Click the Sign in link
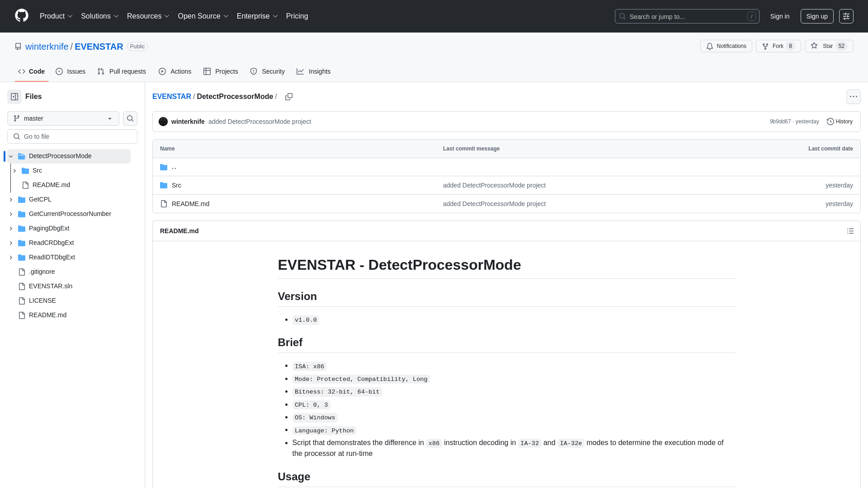This screenshot has width=868, height=488. pyautogui.click(x=780, y=16)
